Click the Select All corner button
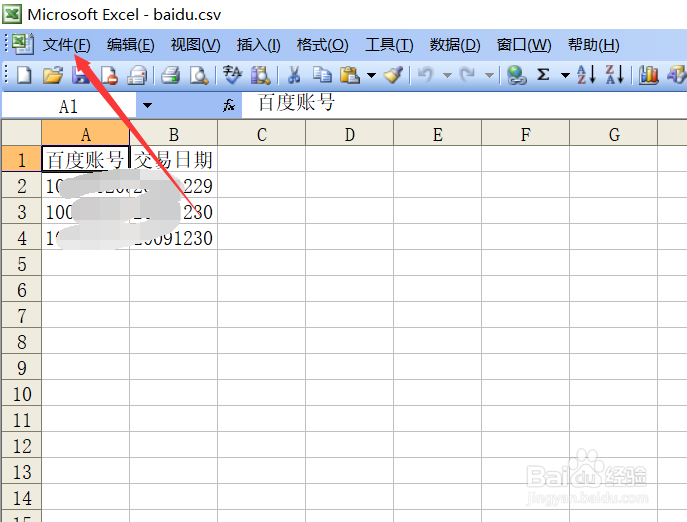This screenshot has height=522, width=687. pyautogui.click(x=22, y=133)
